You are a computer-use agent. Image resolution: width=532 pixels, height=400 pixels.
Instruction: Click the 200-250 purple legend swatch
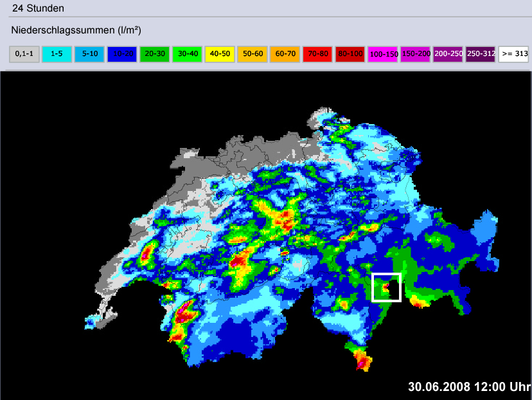[x=448, y=54]
